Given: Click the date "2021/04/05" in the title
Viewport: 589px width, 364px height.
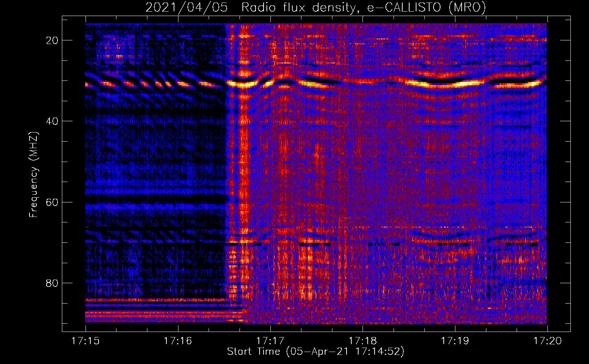Looking at the screenshot, I should click(187, 7).
